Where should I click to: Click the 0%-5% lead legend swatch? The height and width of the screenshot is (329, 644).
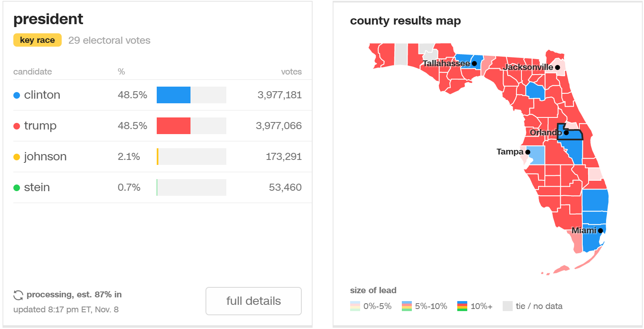355,306
